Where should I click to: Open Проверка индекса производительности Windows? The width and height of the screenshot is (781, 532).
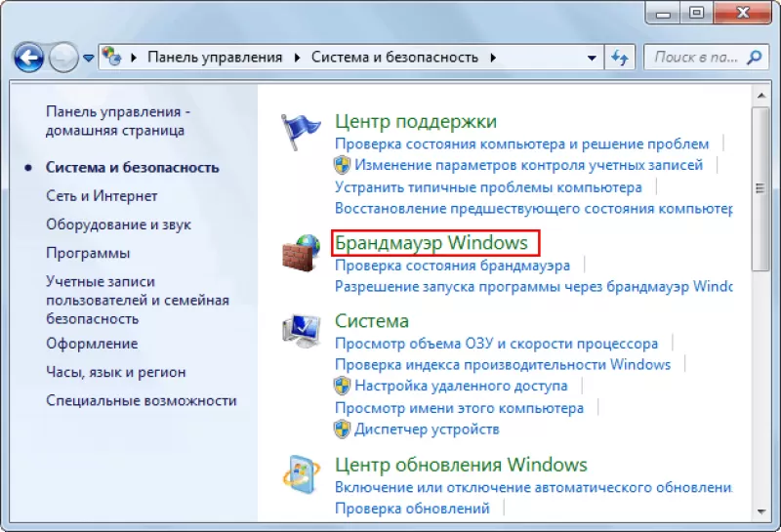pos(503,365)
